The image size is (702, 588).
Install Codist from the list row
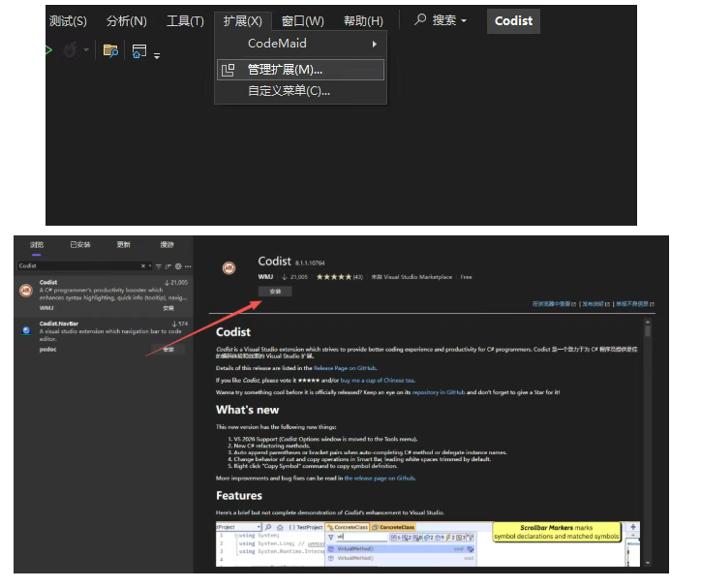click(168, 308)
